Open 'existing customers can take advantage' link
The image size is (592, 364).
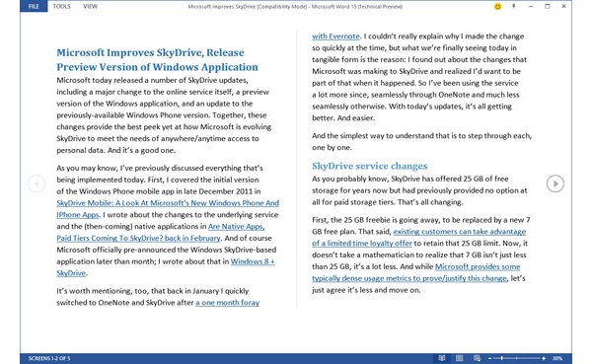click(x=460, y=232)
